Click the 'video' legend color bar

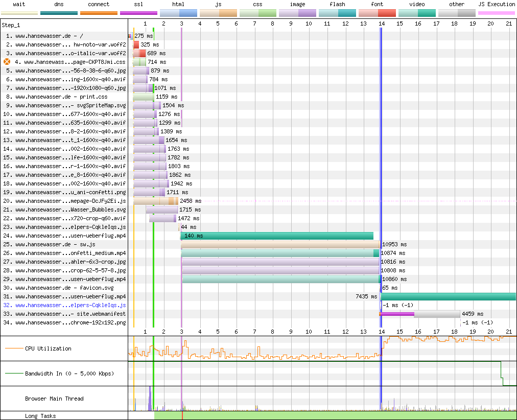pyautogui.click(x=417, y=13)
